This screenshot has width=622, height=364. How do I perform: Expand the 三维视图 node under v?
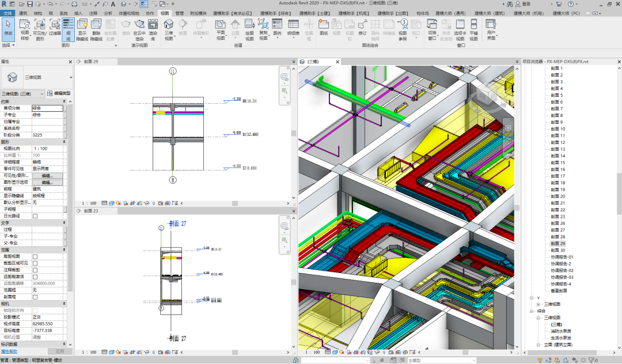tap(538, 304)
